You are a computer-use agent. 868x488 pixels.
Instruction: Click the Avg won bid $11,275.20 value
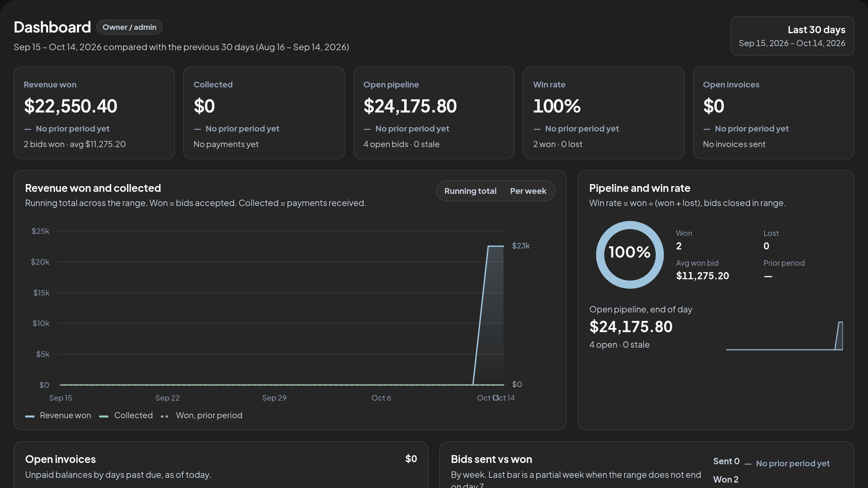[x=703, y=276]
